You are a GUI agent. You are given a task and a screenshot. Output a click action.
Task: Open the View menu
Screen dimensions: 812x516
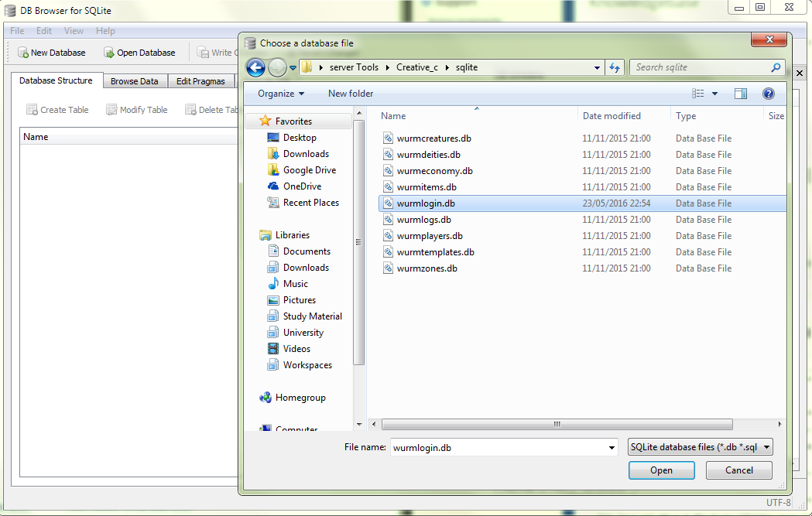(x=74, y=31)
